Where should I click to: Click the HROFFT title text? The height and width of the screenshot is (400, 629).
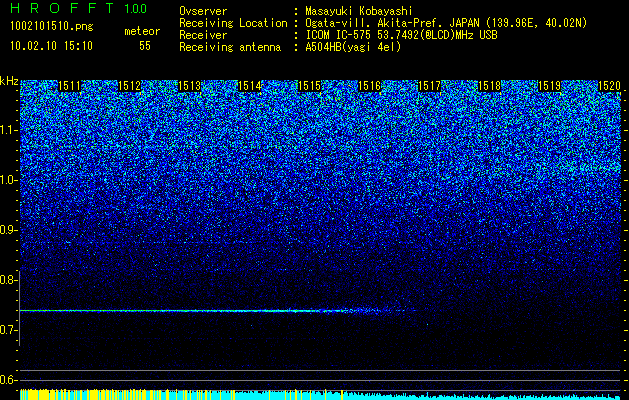click(x=62, y=8)
